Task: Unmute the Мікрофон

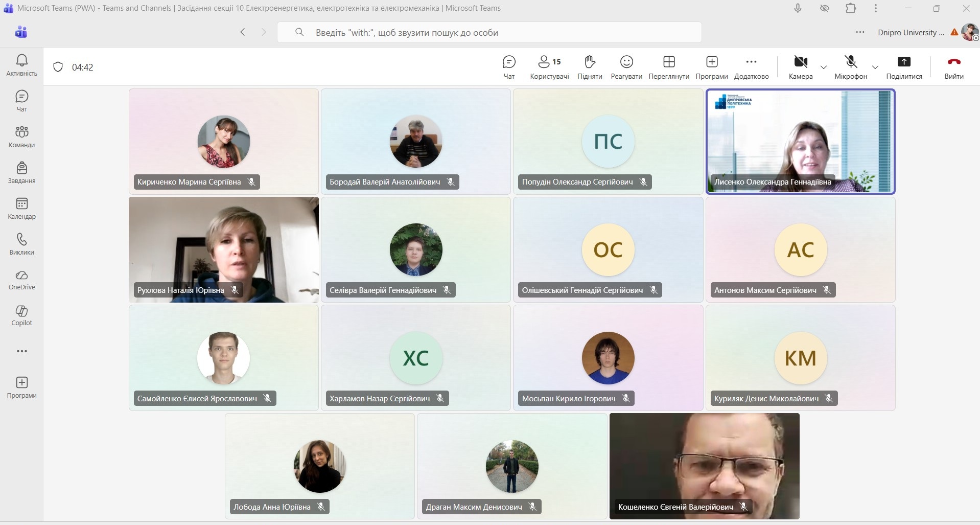Action: pyautogui.click(x=850, y=67)
